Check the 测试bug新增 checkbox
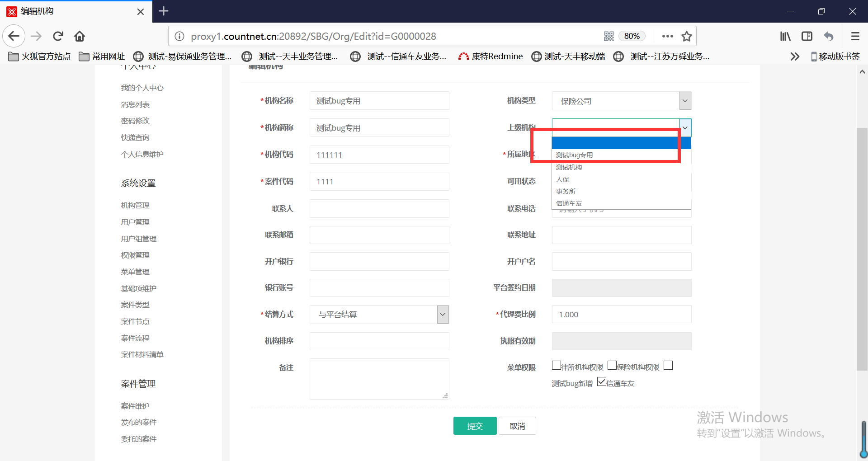This screenshot has height=461, width=868. 668,365
